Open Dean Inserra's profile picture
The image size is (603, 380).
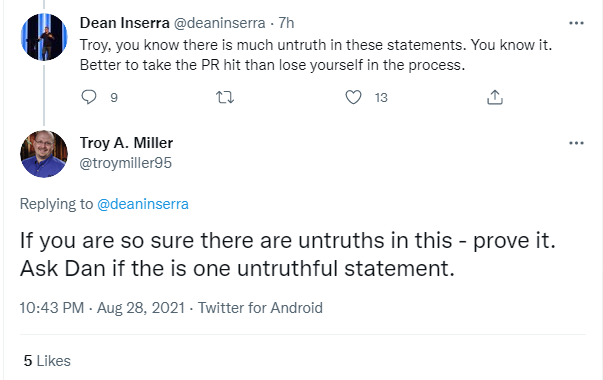coord(44,37)
